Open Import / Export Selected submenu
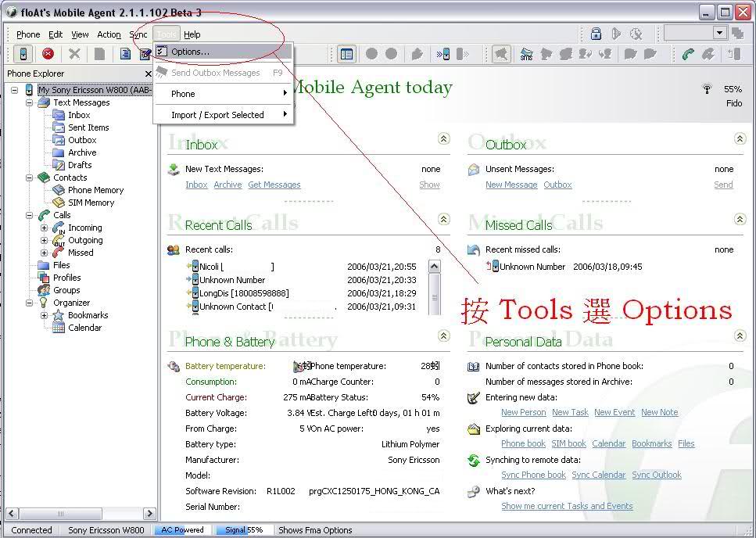Screen dimensions: 756x538 [x=224, y=115]
